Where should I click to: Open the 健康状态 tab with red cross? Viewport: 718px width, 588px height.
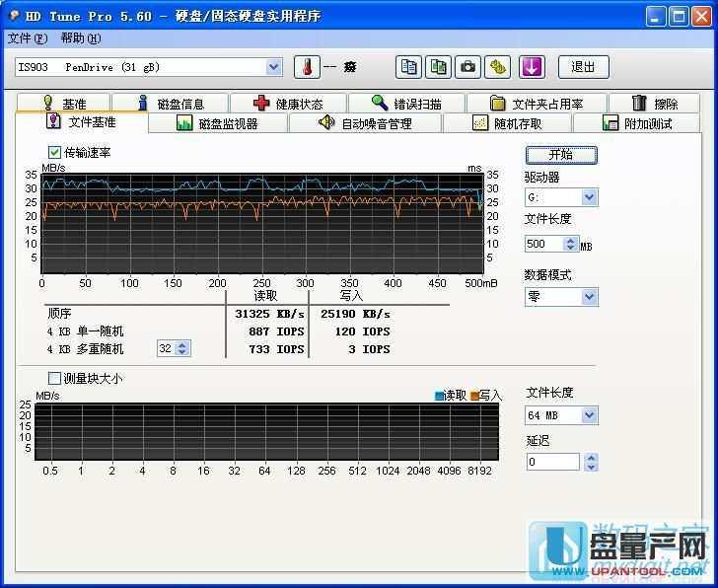point(288,104)
